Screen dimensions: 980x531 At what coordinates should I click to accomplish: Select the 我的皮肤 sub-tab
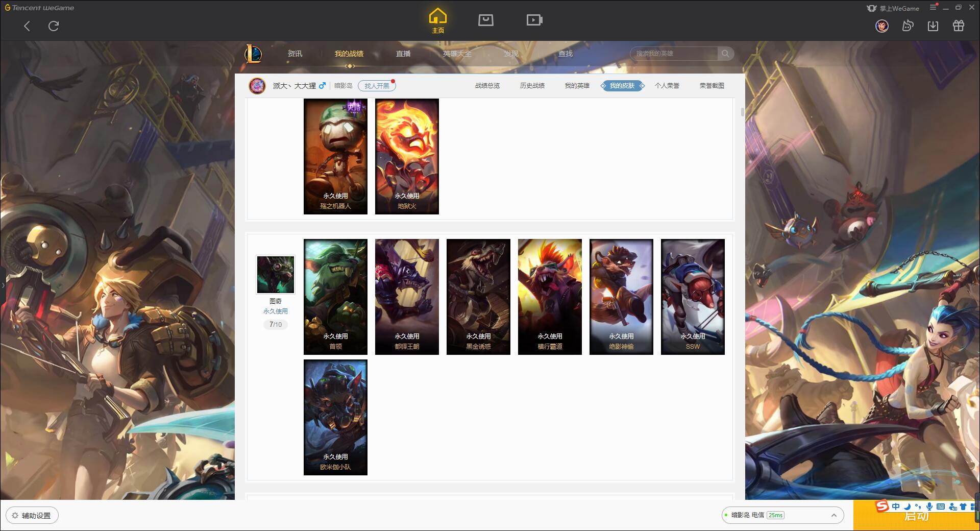(x=622, y=86)
